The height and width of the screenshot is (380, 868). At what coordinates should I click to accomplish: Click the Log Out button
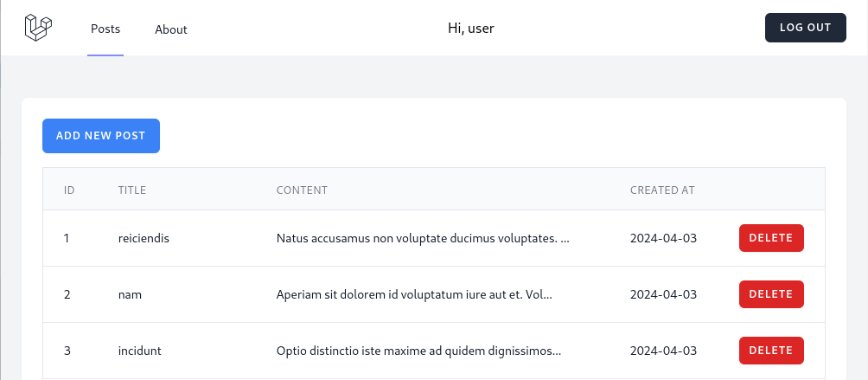(805, 28)
